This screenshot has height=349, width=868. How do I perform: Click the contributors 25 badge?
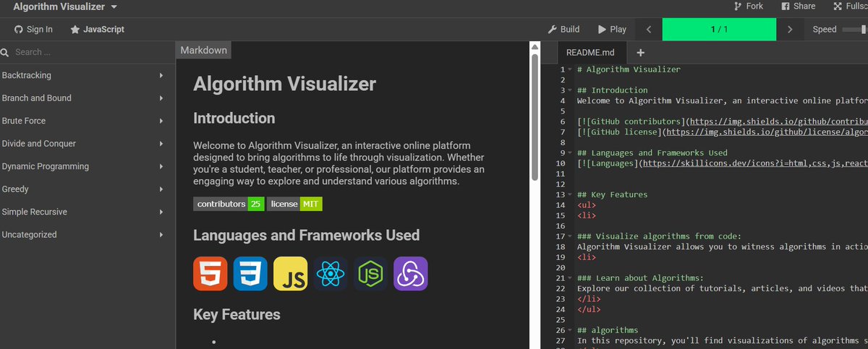pyautogui.click(x=229, y=204)
